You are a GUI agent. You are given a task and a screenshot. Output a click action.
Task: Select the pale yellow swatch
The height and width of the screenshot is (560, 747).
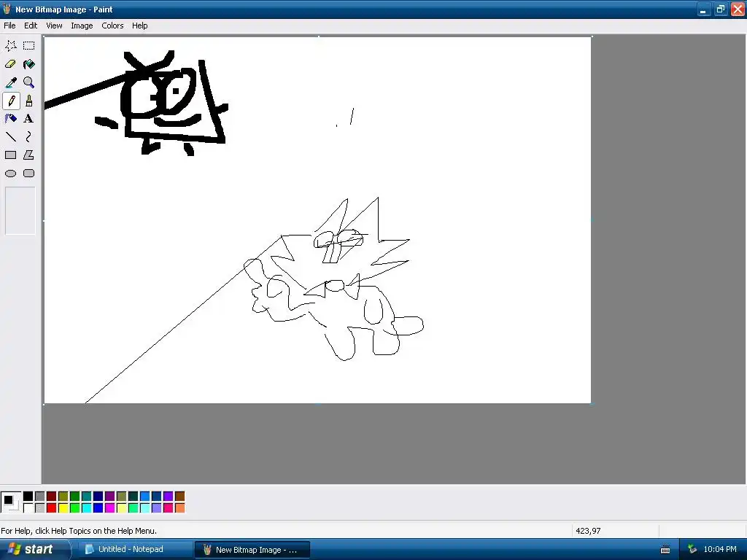point(122,508)
